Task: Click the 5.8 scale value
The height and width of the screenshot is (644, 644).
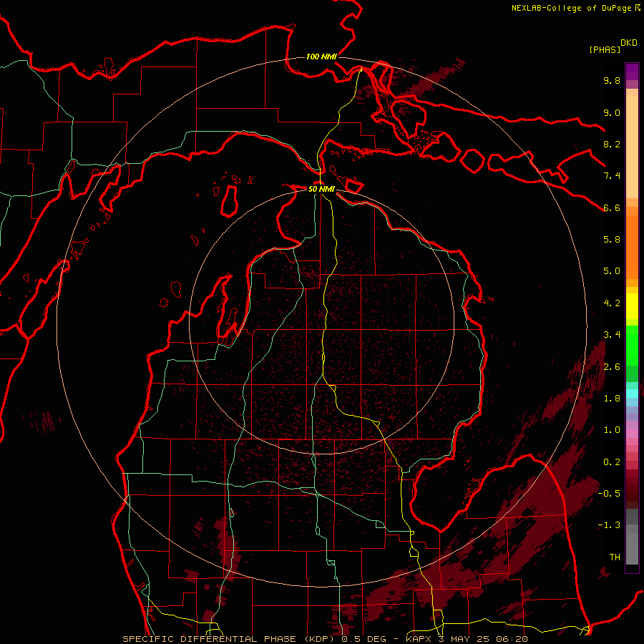Action: click(x=612, y=240)
